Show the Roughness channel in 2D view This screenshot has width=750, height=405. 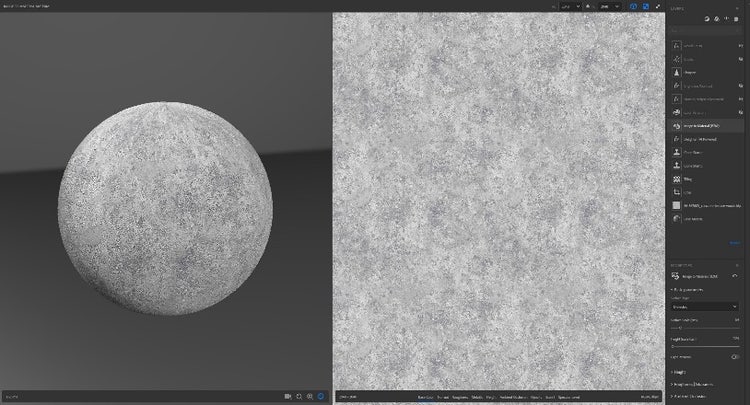(460, 397)
